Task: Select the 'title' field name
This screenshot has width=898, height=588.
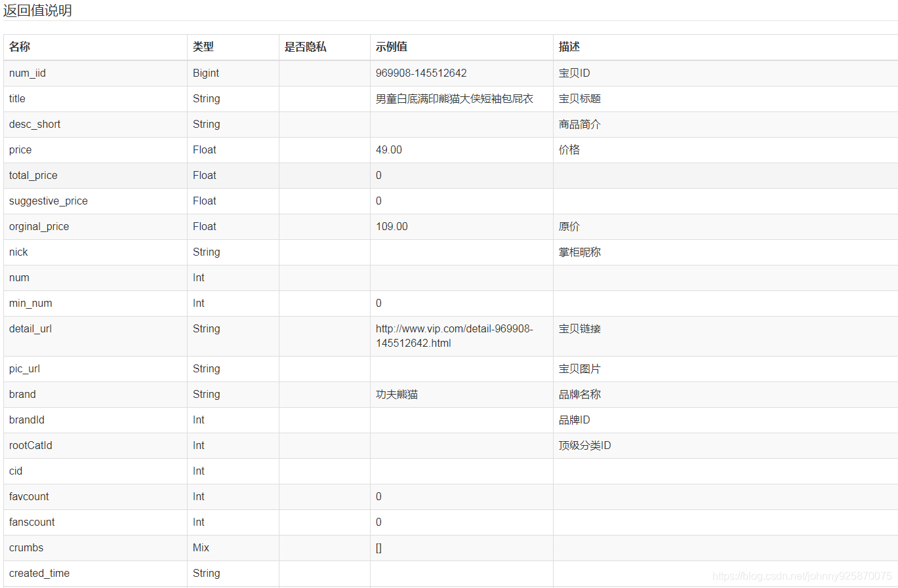Action: pyautogui.click(x=17, y=98)
